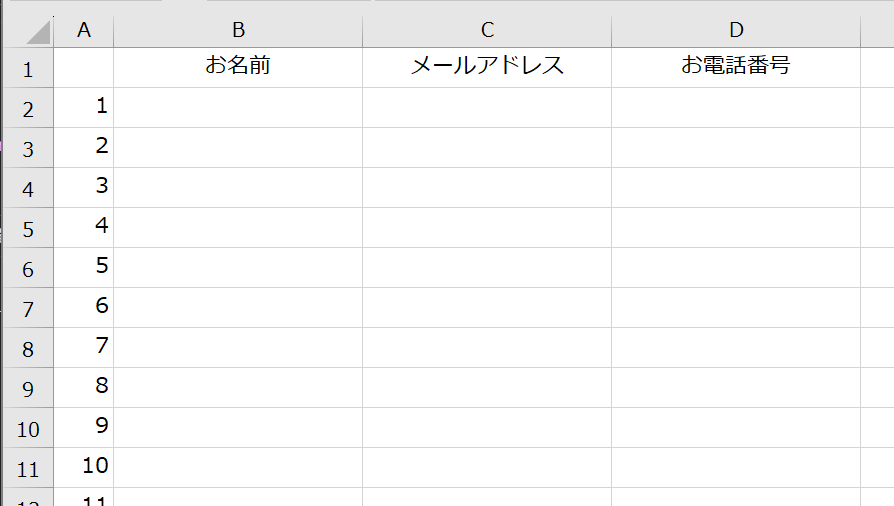This screenshot has height=506, width=894.
Task: Click the お電話番号 header cell
Action: 736,67
